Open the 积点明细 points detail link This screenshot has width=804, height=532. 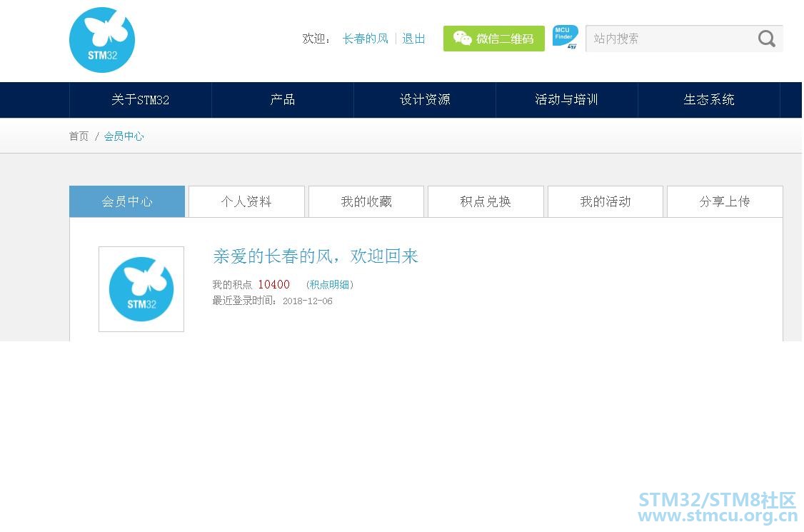click(330, 285)
